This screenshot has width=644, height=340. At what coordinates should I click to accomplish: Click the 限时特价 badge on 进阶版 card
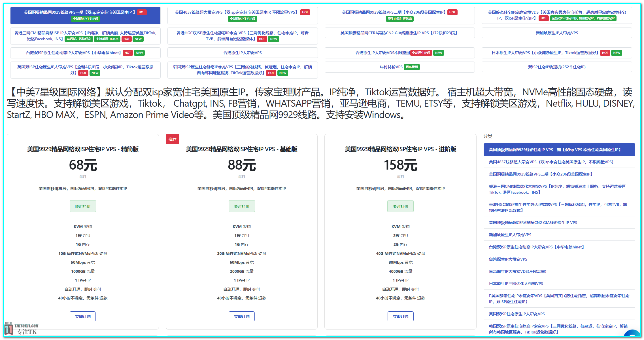(x=401, y=206)
